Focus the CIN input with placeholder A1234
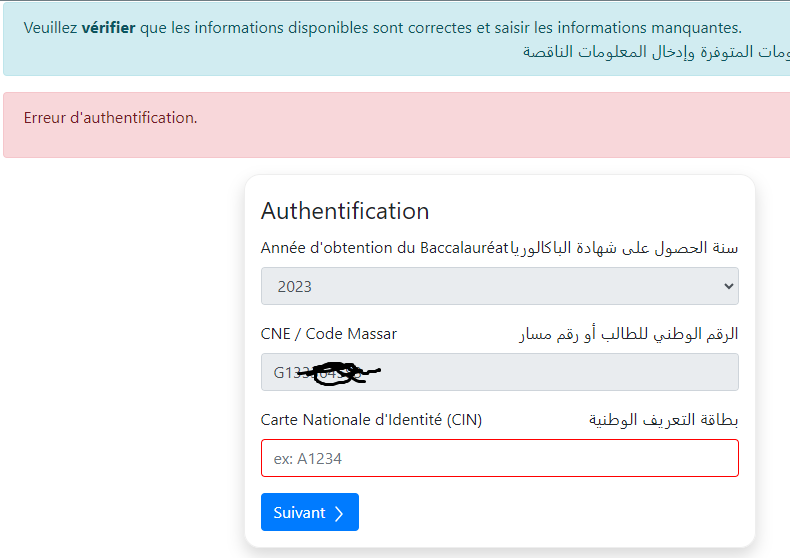Screen dimensions: 790x558 pyautogui.click(x=499, y=458)
